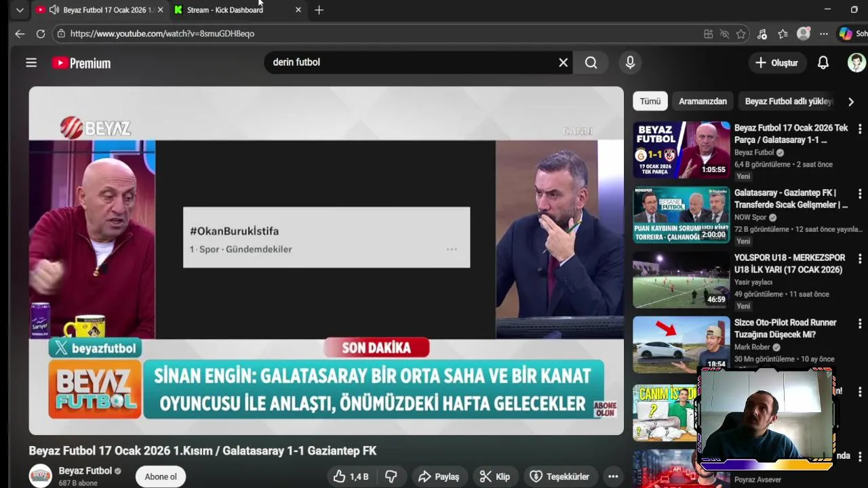The width and height of the screenshot is (868, 488).
Task: Close the Beyaz Futbol tab
Action: tap(160, 9)
